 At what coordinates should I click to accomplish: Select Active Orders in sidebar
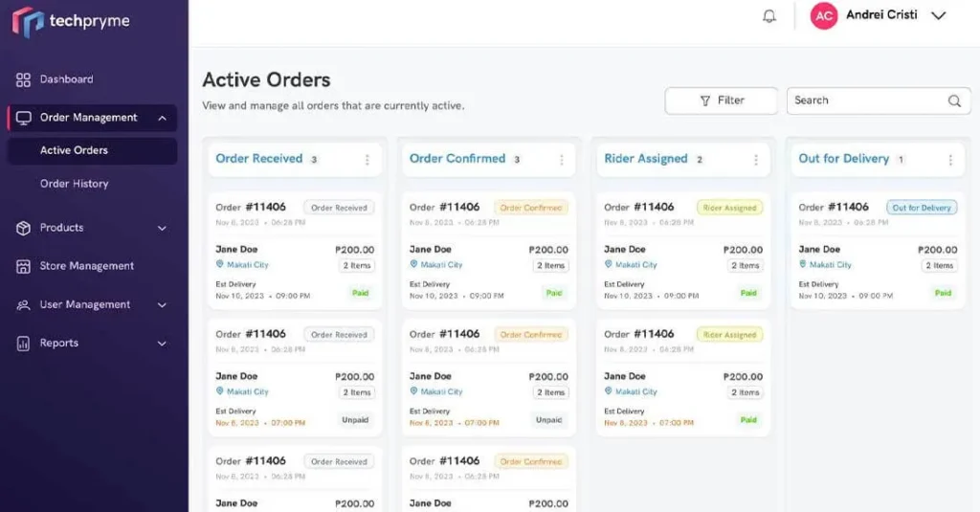click(74, 150)
